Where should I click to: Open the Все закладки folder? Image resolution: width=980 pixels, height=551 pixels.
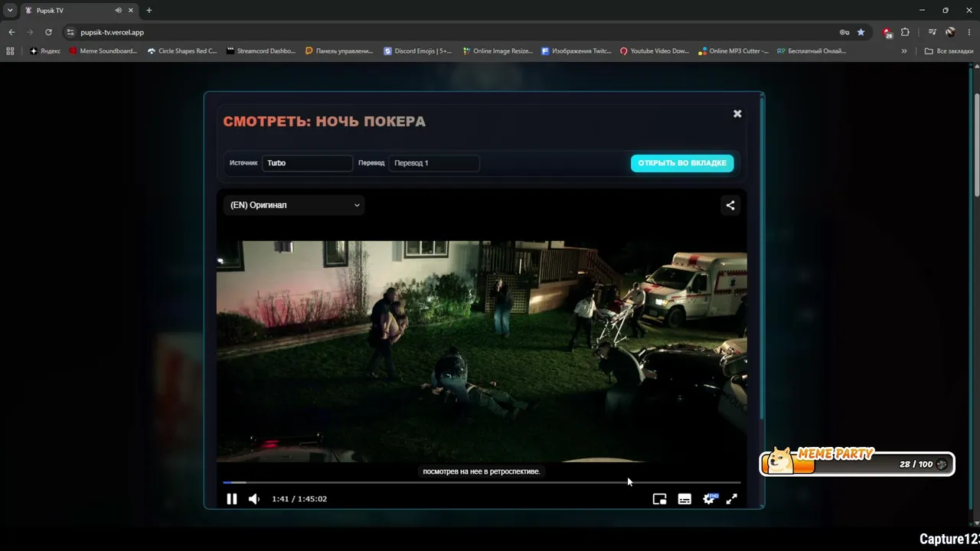click(949, 51)
